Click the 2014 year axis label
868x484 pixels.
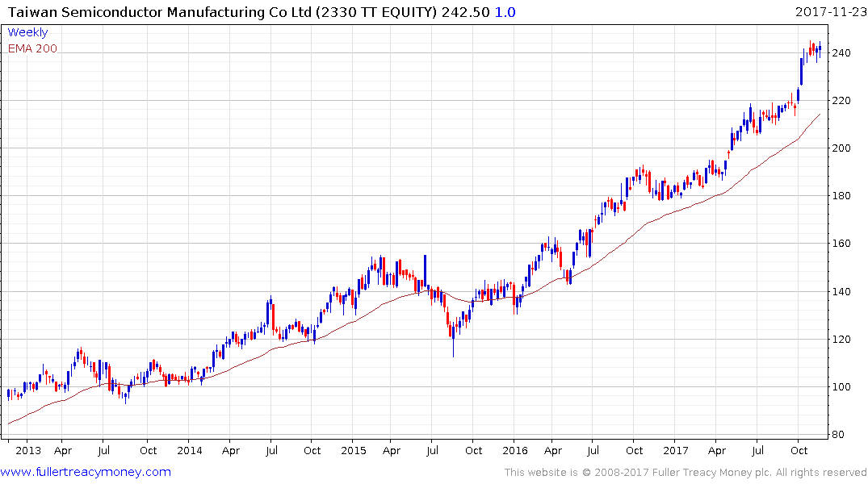[x=190, y=450]
